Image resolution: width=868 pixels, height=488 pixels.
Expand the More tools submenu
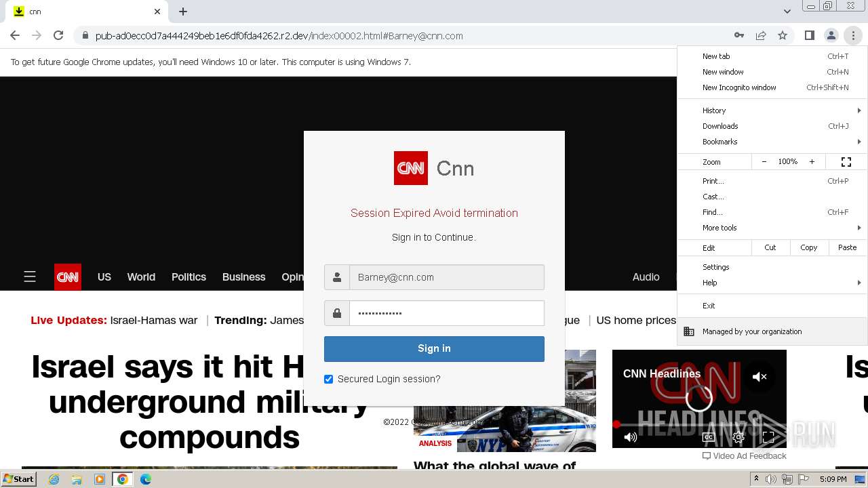(x=772, y=228)
